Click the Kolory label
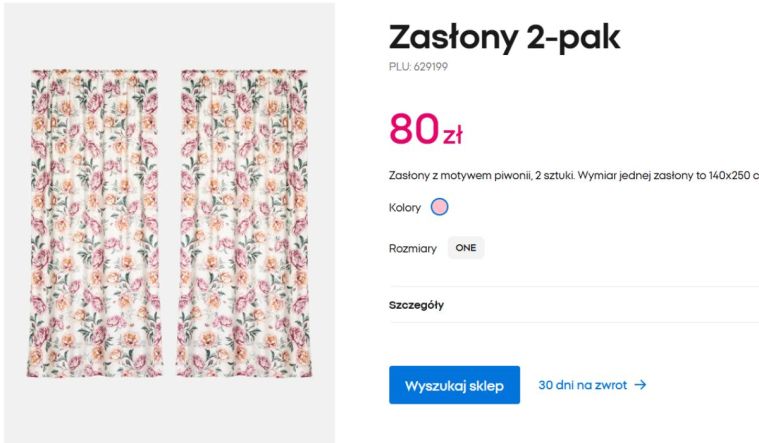This screenshot has height=443, width=759. (x=405, y=208)
